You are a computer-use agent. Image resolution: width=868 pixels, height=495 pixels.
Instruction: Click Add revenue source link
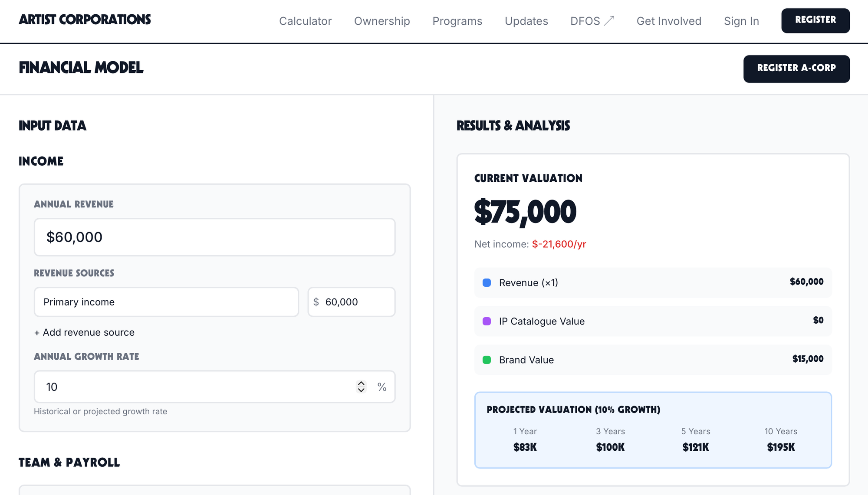pyautogui.click(x=84, y=332)
